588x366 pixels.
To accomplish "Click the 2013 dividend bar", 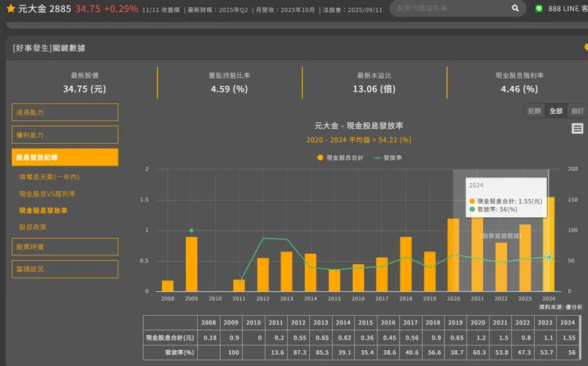I will tap(287, 271).
